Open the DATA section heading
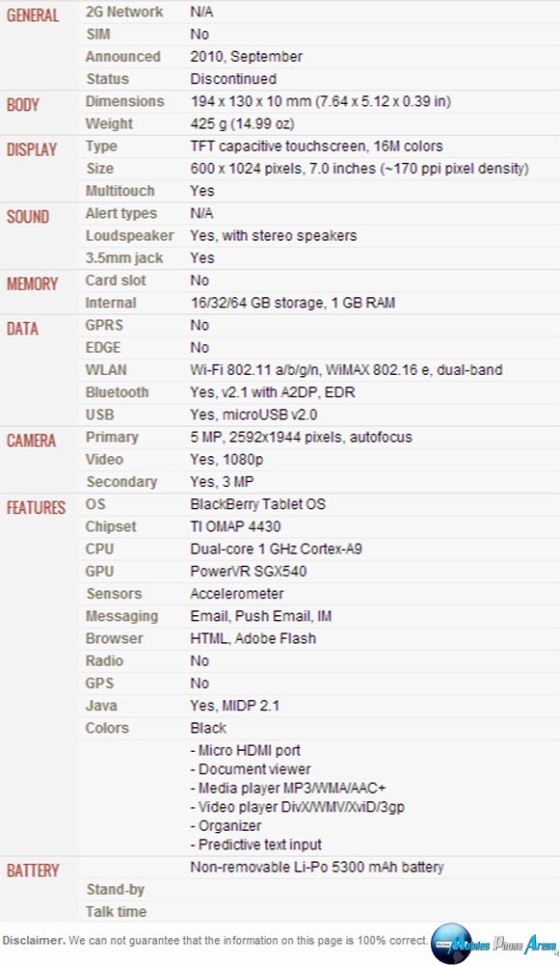The image size is (560, 966). pyautogui.click(x=22, y=329)
